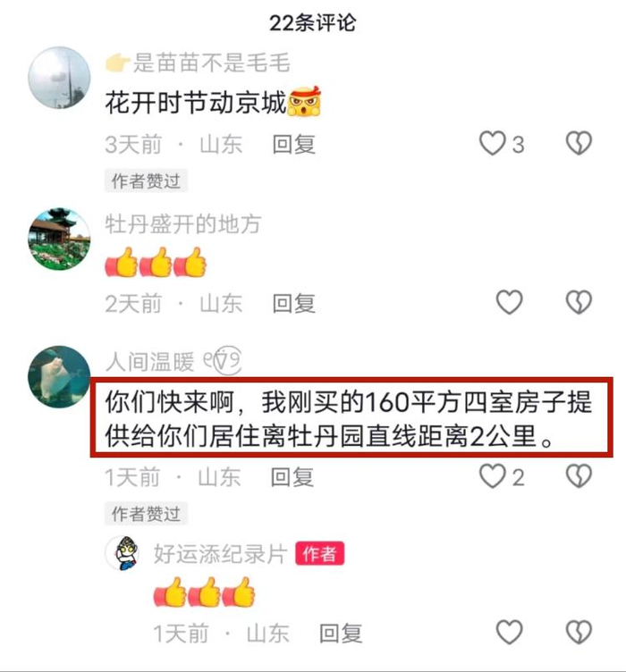
Task: Reply to the 花开时节动京城 comment
Action: coord(294,144)
